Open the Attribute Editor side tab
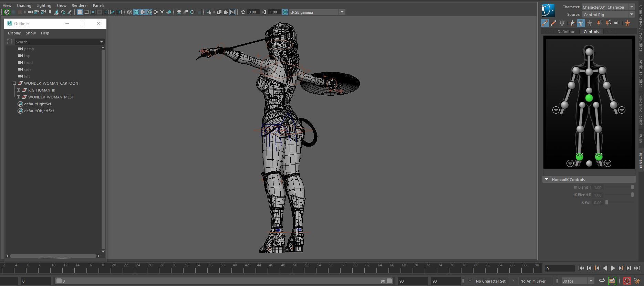This screenshot has height=286, width=644. pyautogui.click(x=641, y=73)
